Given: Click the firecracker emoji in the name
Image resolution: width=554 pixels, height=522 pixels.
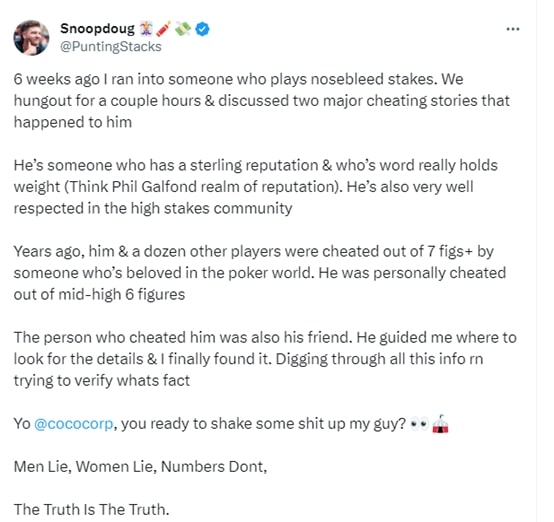Looking at the screenshot, I should tap(164, 29).
